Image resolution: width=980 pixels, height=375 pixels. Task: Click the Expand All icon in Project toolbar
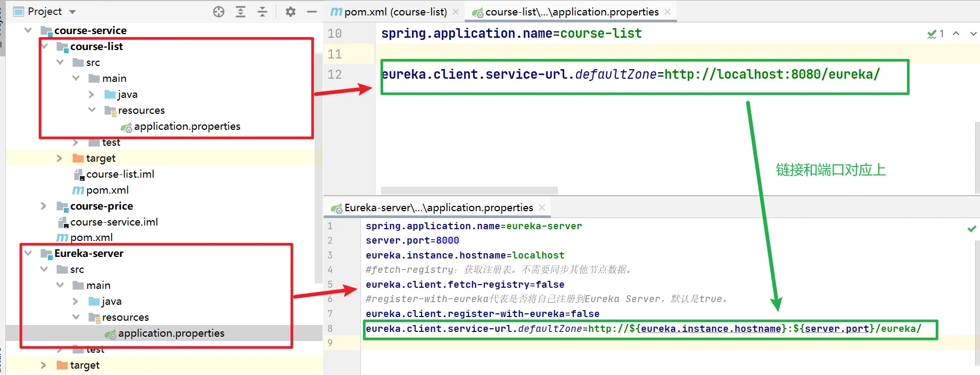(x=241, y=12)
